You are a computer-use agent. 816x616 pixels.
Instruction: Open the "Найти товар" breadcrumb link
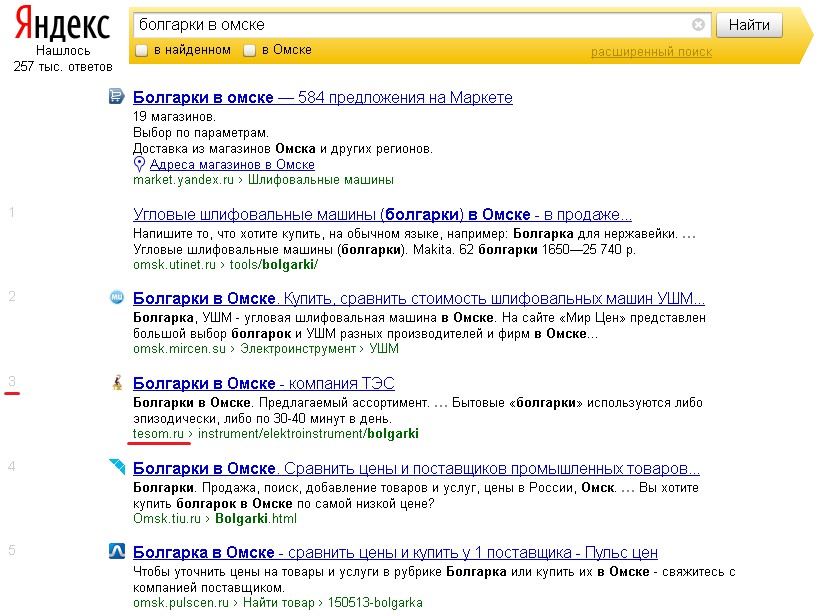(274, 603)
